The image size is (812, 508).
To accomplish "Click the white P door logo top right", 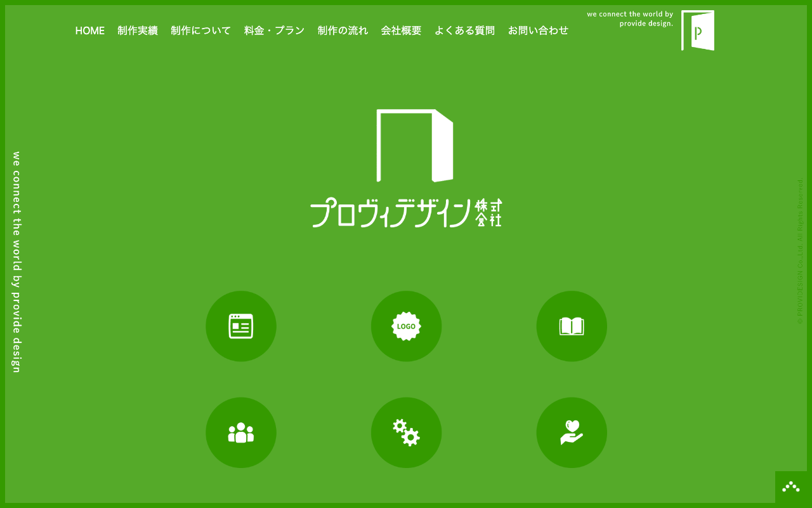I will coord(697,30).
